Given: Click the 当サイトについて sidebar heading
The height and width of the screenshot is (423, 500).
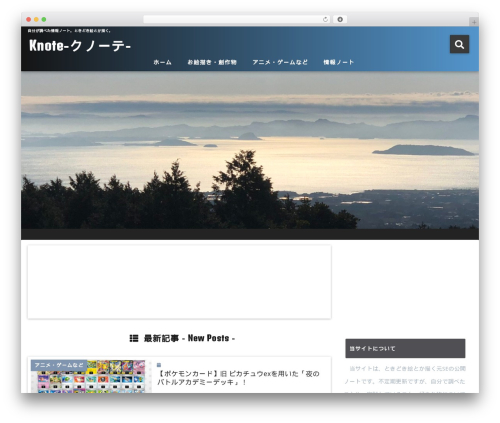Looking at the screenshot, I should click(405, 348).
